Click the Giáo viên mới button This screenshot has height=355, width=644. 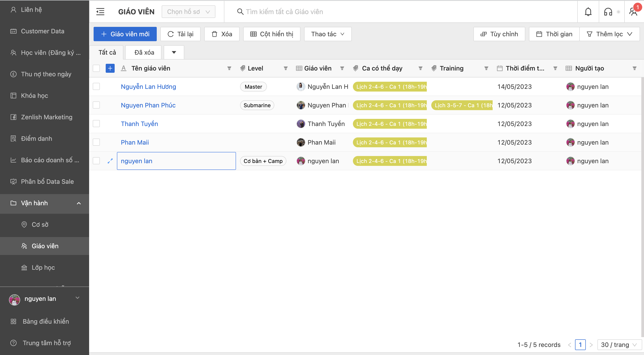(125, 34)
